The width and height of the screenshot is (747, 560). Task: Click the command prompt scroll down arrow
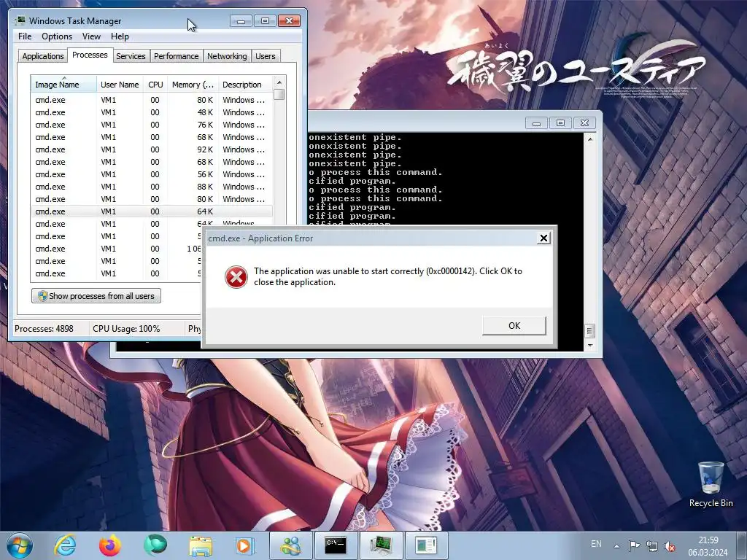pos(590,345)
